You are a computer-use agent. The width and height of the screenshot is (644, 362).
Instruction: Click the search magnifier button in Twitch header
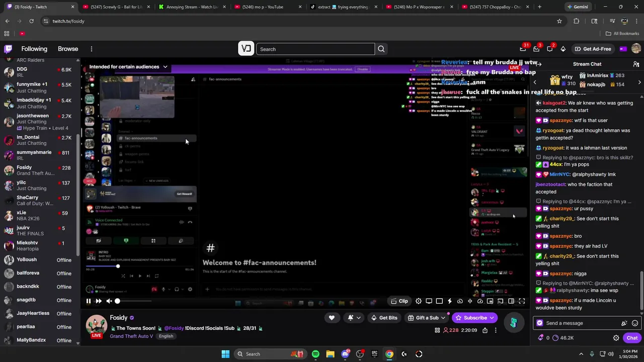381,49
